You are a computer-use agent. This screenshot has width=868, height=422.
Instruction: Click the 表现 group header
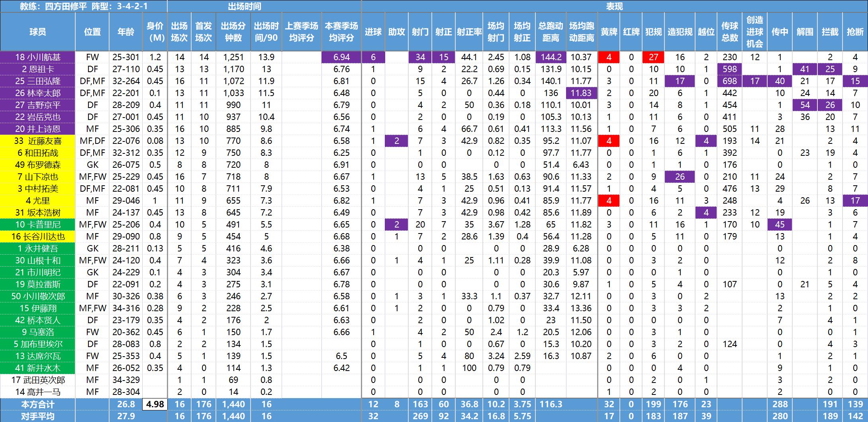615,6
